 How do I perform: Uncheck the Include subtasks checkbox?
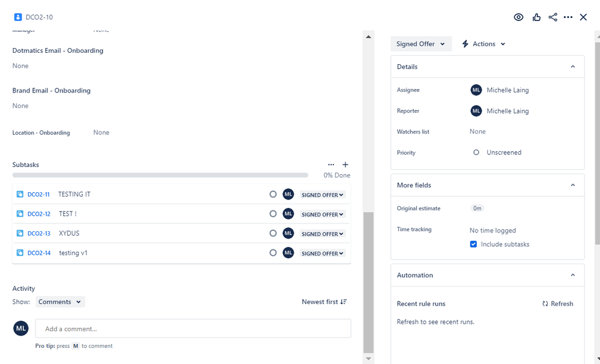[x=473, y=244]
